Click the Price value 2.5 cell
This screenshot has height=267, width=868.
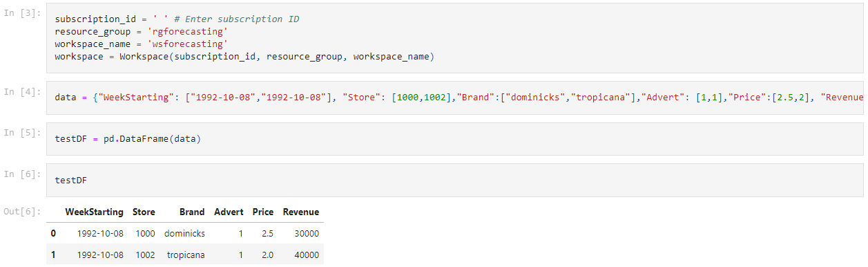click(x=268, y=234)
